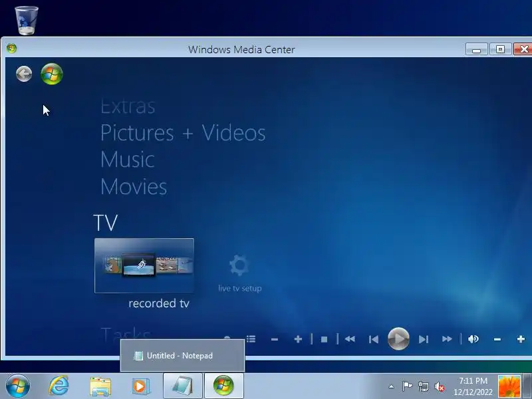Viewport: 532px width, 399px height.
Task: Select the Movies category
Action: pyautogui.click(x=134, y=187)
